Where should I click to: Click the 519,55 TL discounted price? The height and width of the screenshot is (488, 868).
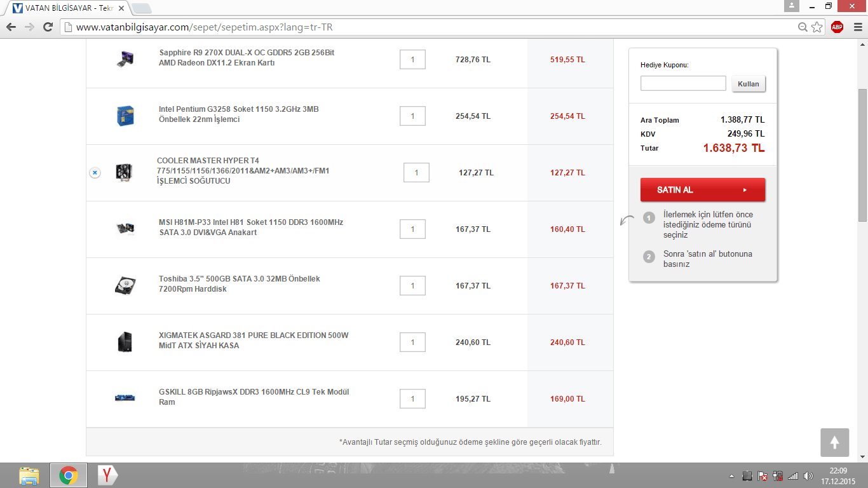click(x=567, y=60)
